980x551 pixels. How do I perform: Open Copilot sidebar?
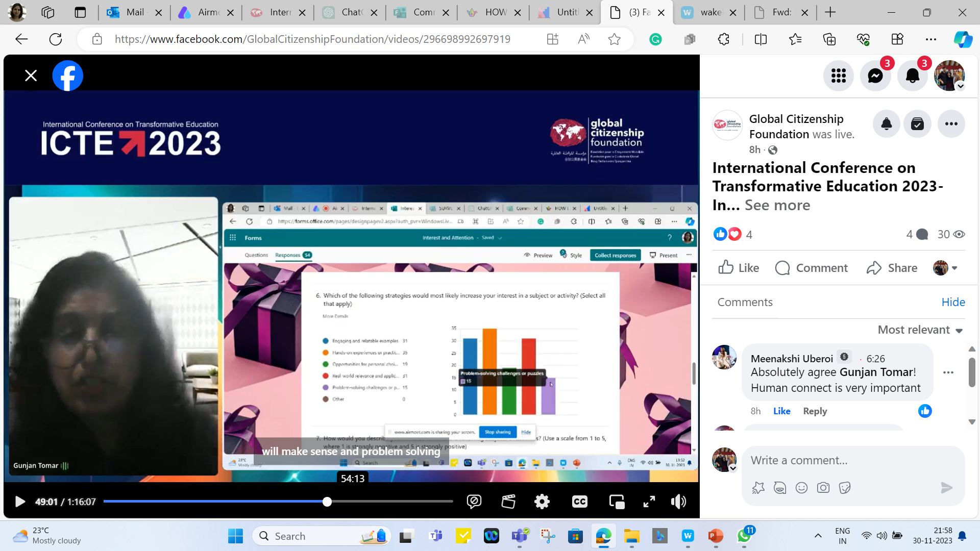963,39
